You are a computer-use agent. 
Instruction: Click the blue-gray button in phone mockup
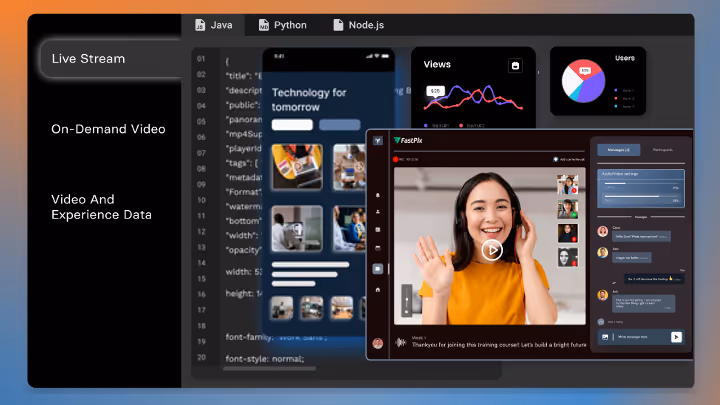click(x=340, y=124)
